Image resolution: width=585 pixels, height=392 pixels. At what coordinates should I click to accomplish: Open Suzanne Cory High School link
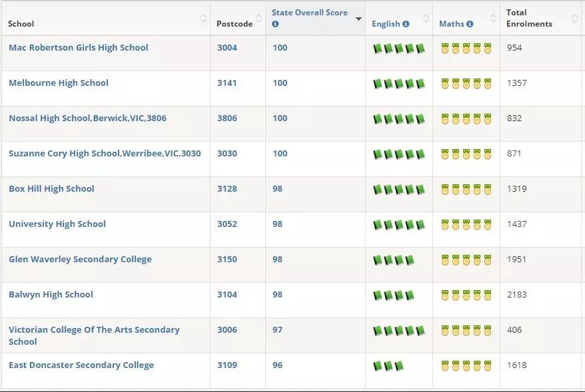[x=105, y=154]
